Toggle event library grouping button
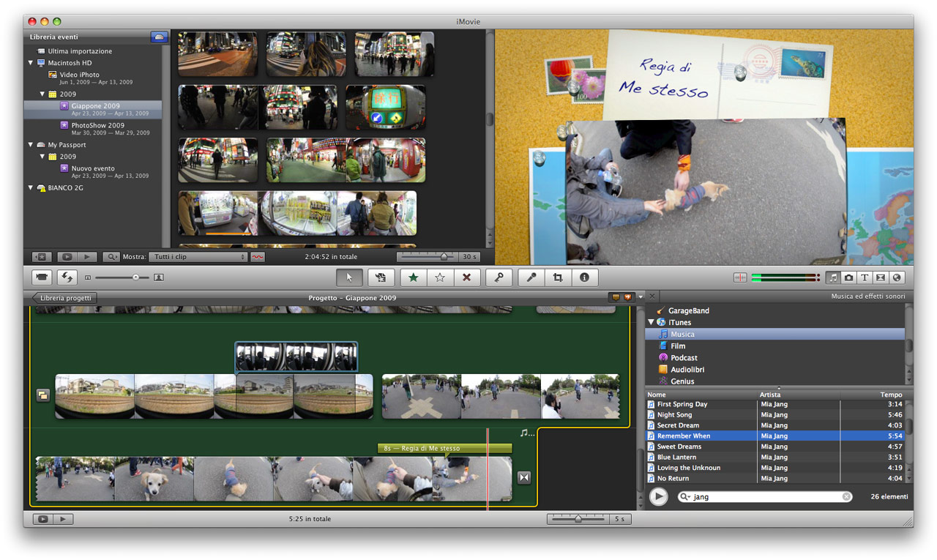 [x=159, y=37]
